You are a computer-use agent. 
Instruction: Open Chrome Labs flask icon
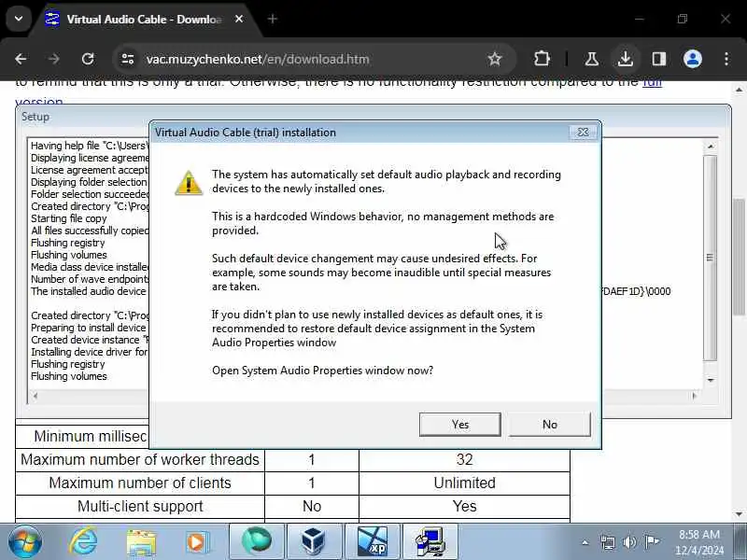[x=592, y=59]
